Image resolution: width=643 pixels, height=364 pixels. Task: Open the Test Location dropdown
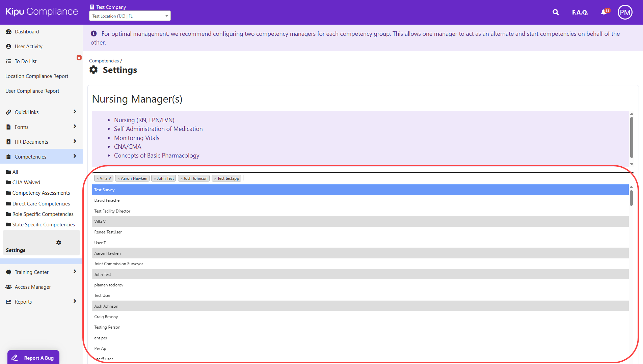(x=130, y=16)
